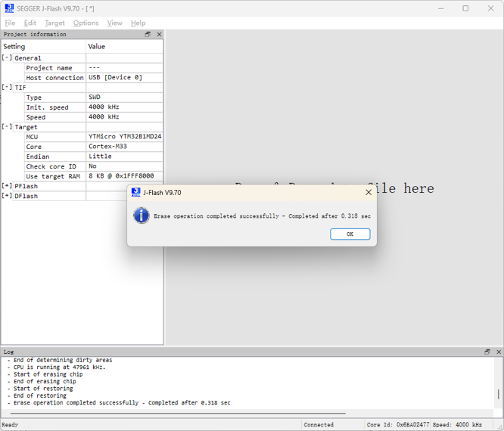
Task: Click the Cortex-M33 value
Action: 124,147
